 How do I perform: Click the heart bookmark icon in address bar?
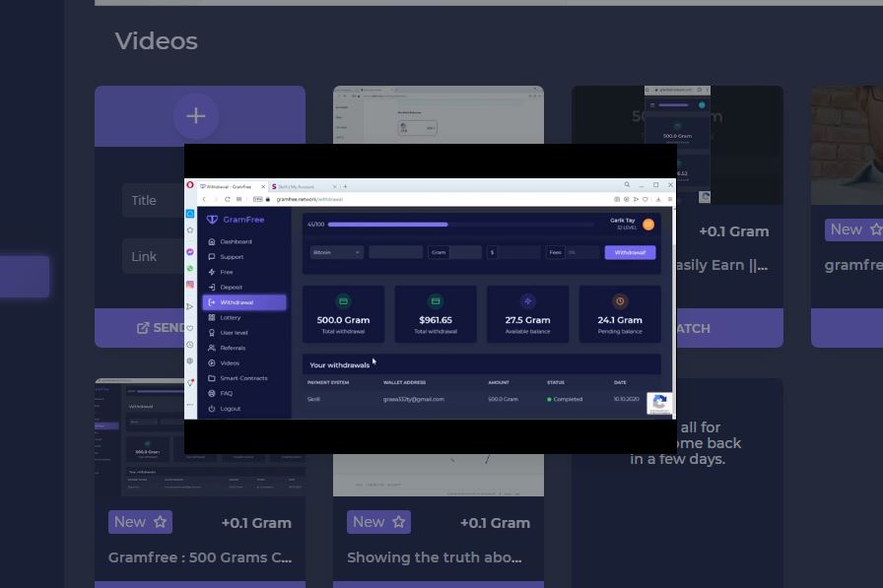[645, 199]
